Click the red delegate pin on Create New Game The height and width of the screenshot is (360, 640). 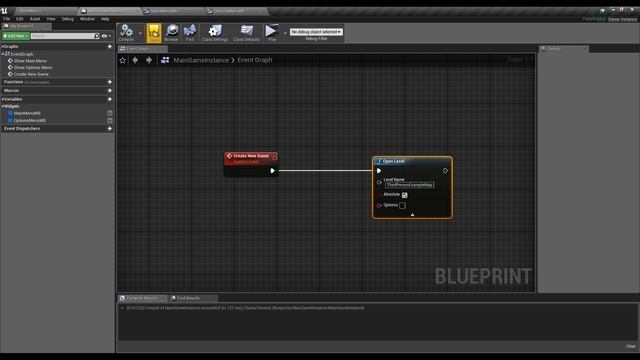(275, 158)
